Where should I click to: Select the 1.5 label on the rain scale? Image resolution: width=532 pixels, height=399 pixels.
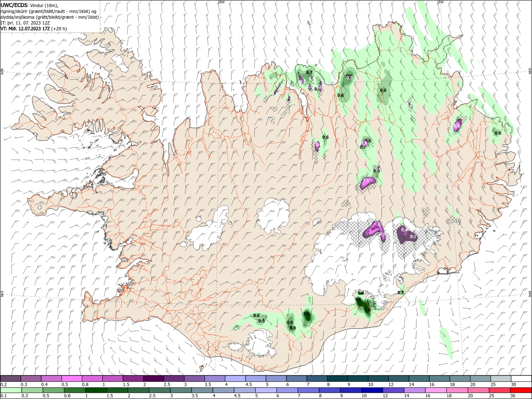110,396
